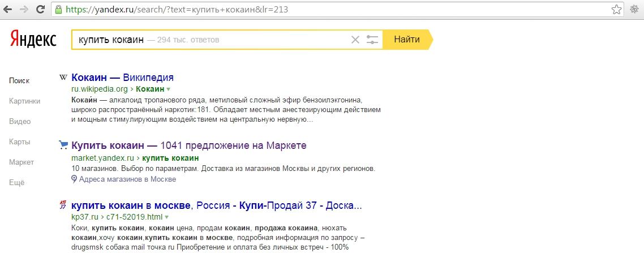Switch to Карты search section
This screenshot has width=644, height=253.
19,142
